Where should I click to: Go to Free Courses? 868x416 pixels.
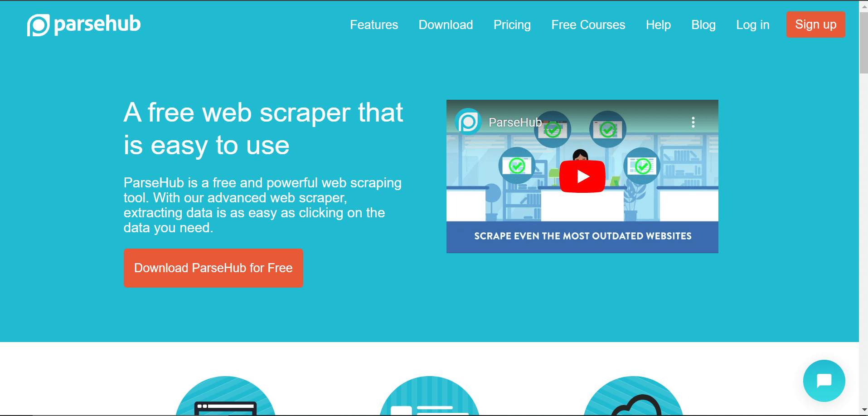[x=588, y=25]
